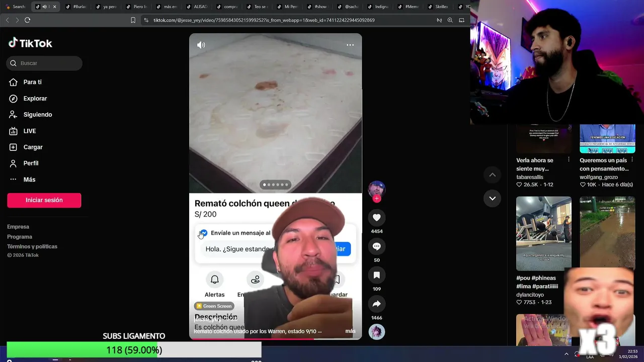Share the video with arrow icon
644x362 pixels.
(377, 304)
